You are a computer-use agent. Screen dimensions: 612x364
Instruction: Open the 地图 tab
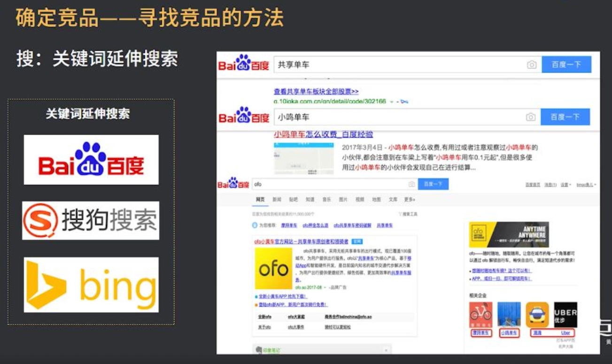377,200
